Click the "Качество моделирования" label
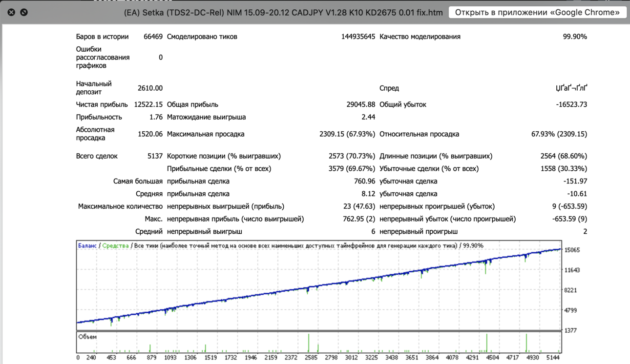This screenshot has height=364, width=630. 420,37
